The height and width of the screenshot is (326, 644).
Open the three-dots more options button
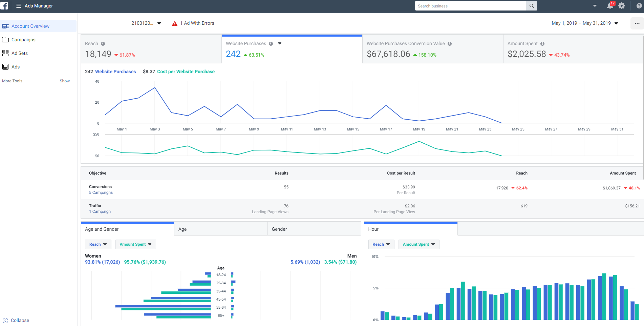[637, 23]
